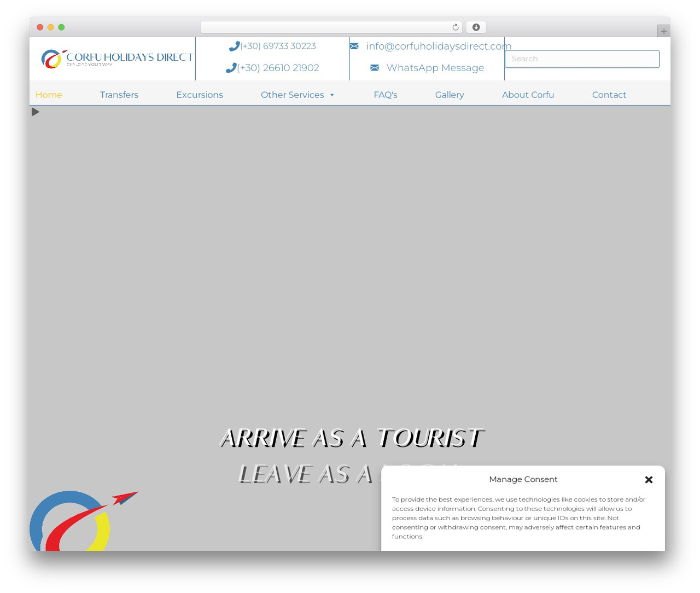The image size is (700, 593).
Task: Reload the page using the refresh icon
Action: coord(455,27)
